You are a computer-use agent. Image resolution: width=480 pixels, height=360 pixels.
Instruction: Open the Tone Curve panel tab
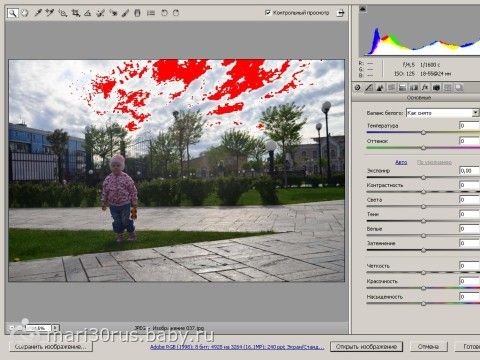point(369,88)
